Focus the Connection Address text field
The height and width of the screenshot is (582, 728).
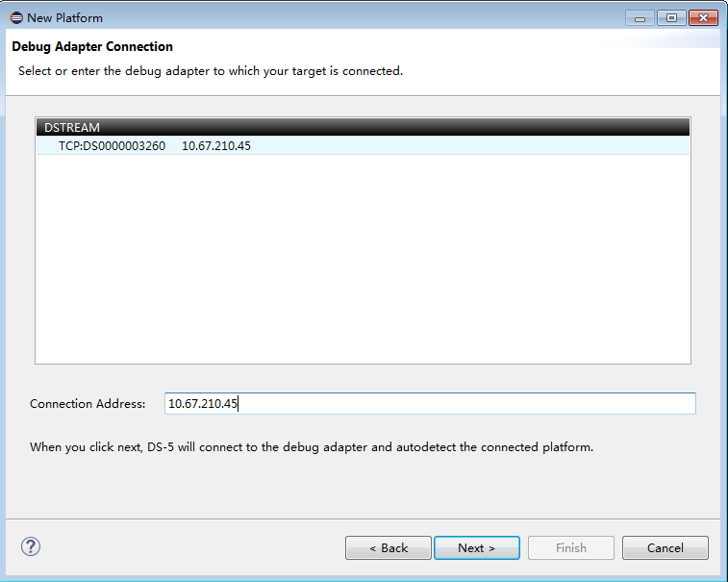[430, 404]
